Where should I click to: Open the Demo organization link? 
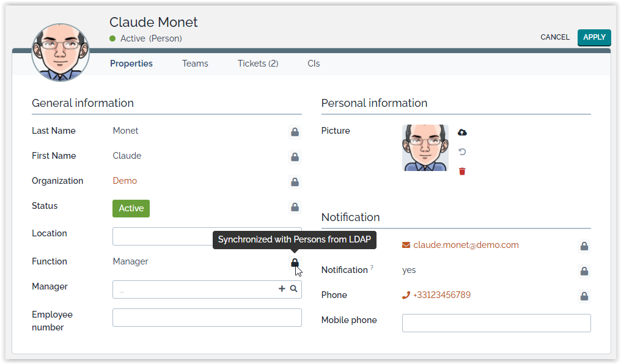pyautogui.click(x=125, y=181)
